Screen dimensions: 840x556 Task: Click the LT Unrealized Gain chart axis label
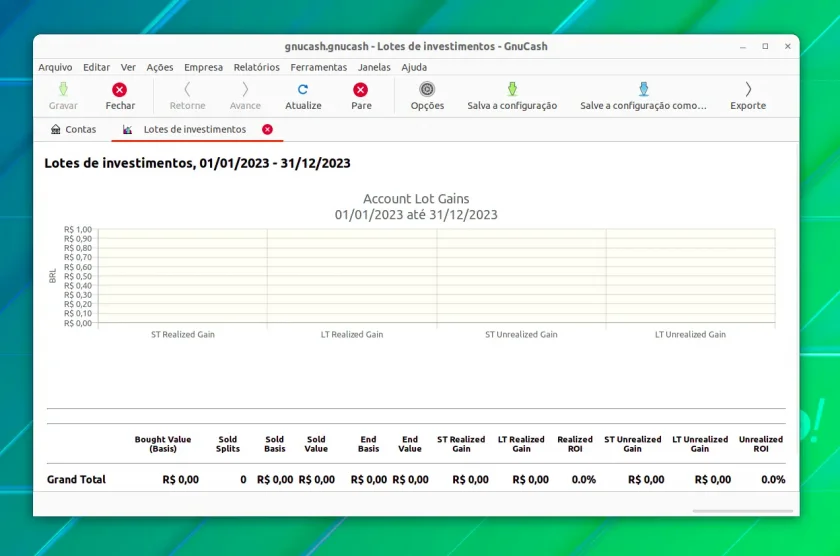(691, 334)
